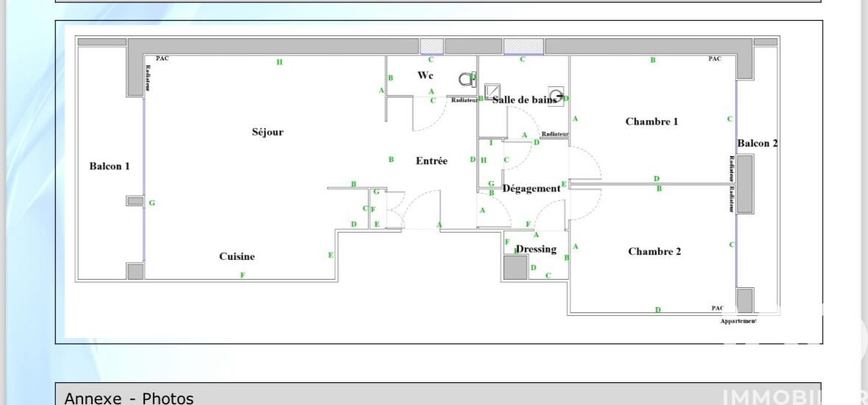Click the toilet symbol in the Wc
The image size is (868, 405).
467,78
